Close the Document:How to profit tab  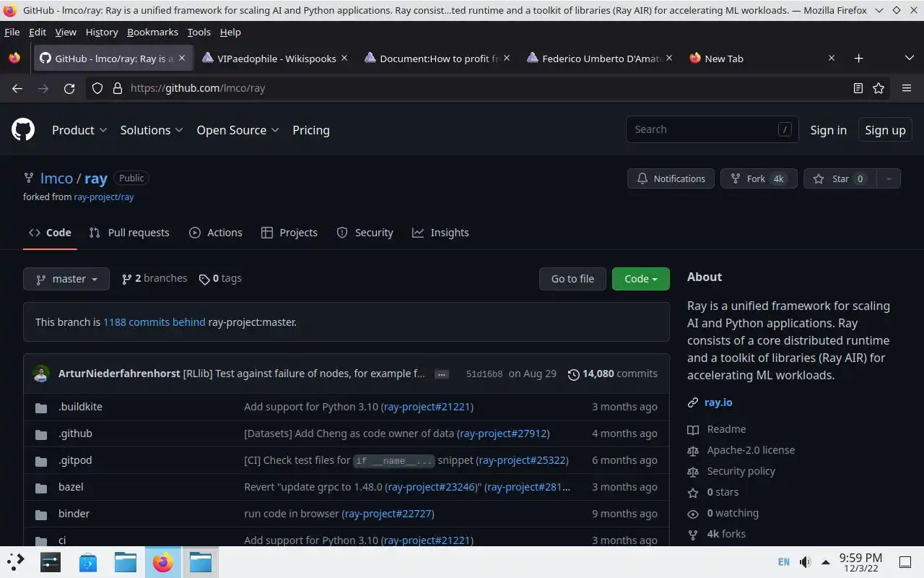pyautogui.click(x=507, y=58)
